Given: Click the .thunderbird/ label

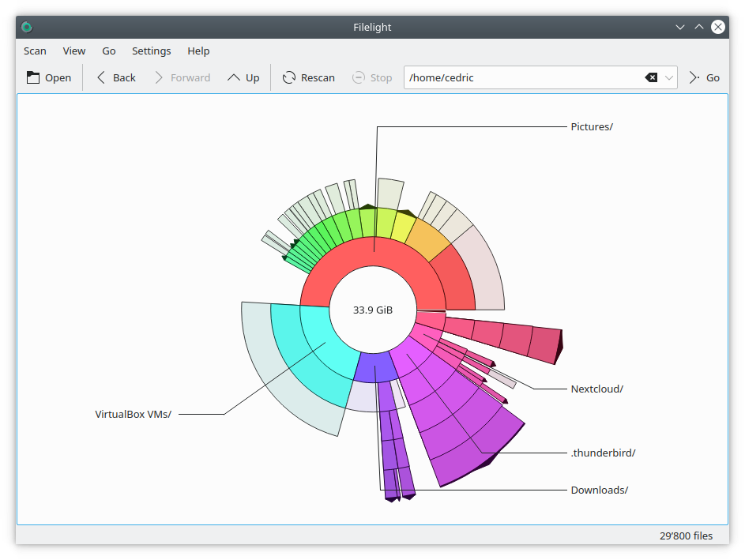Looking at the screenshot, I should tap(603, 453).
